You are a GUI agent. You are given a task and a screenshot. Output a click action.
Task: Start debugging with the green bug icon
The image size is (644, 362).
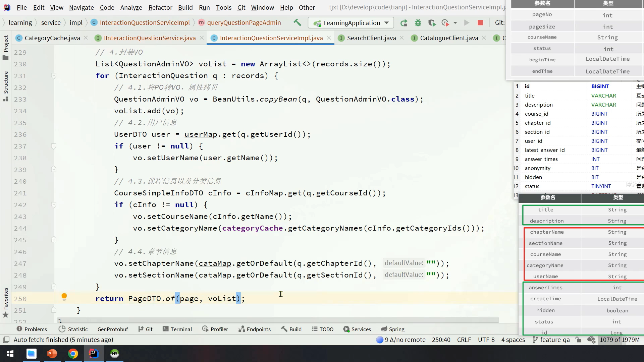coord(418,23)
